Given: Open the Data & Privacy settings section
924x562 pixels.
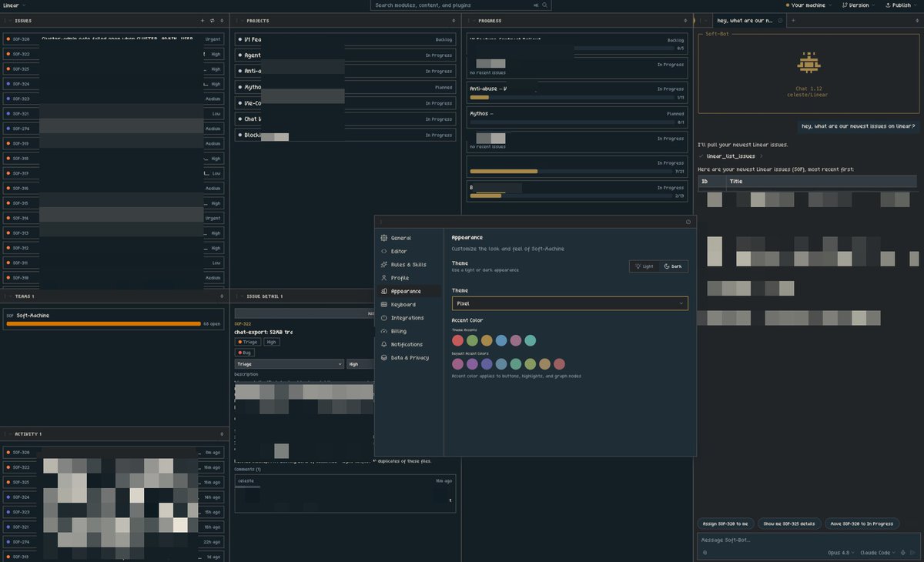Looking at the screenshot, I should [409, 358].
